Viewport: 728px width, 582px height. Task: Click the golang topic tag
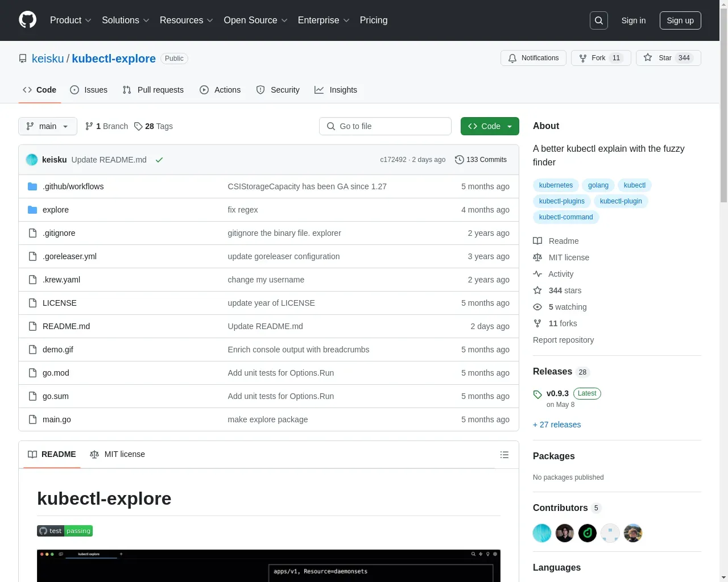(x=598, y=185)
